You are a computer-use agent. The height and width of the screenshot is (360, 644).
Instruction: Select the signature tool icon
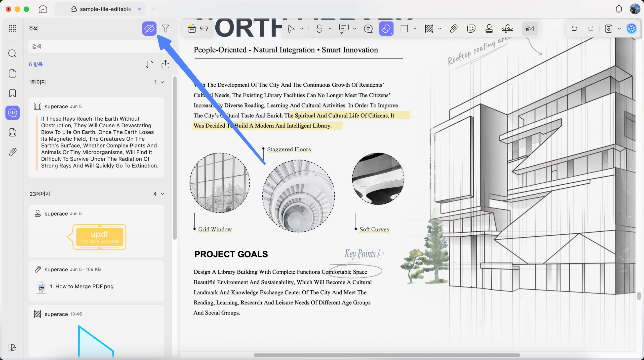pos(507,28)
